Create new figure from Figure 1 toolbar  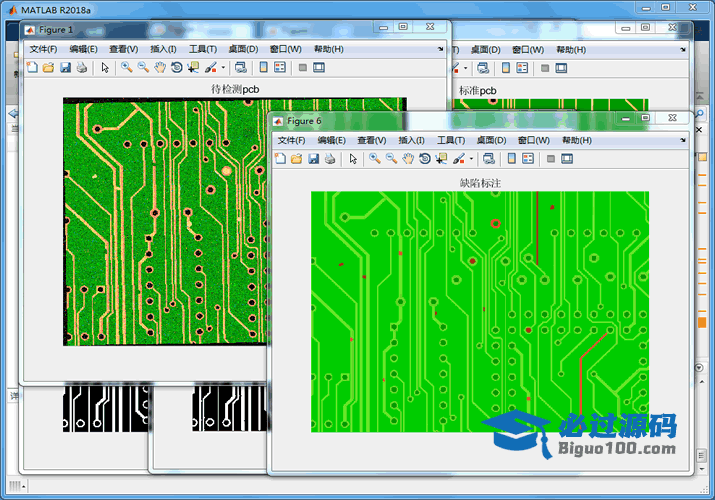tap(31, 68)
